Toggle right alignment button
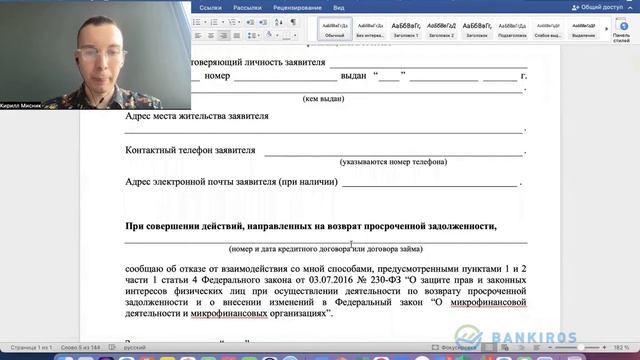 point(224,36)
